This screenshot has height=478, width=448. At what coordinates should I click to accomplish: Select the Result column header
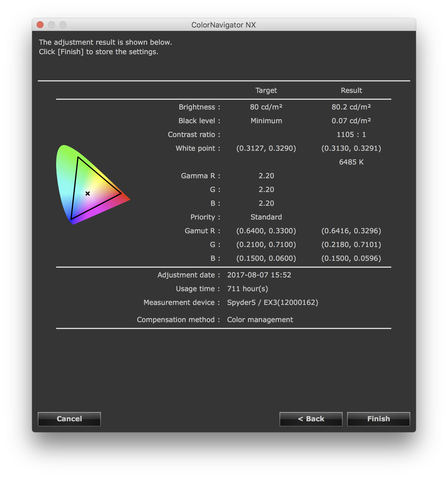(351, 91)
